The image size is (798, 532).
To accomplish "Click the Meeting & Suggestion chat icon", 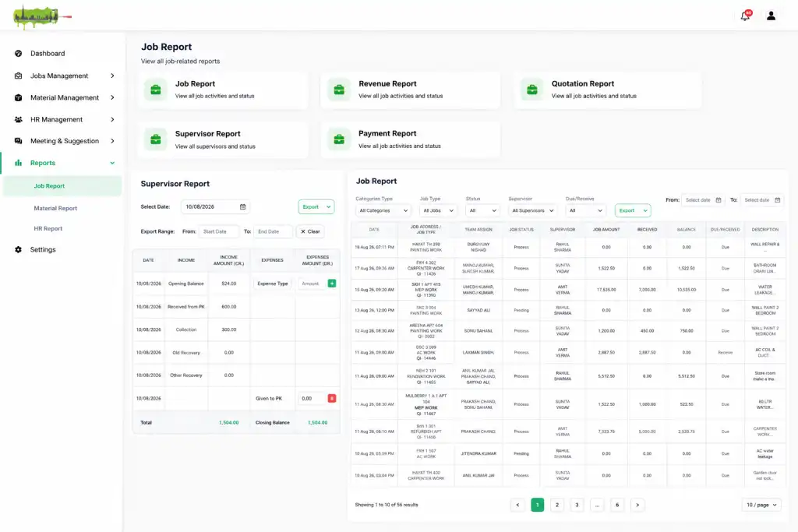I will [19, 141].
